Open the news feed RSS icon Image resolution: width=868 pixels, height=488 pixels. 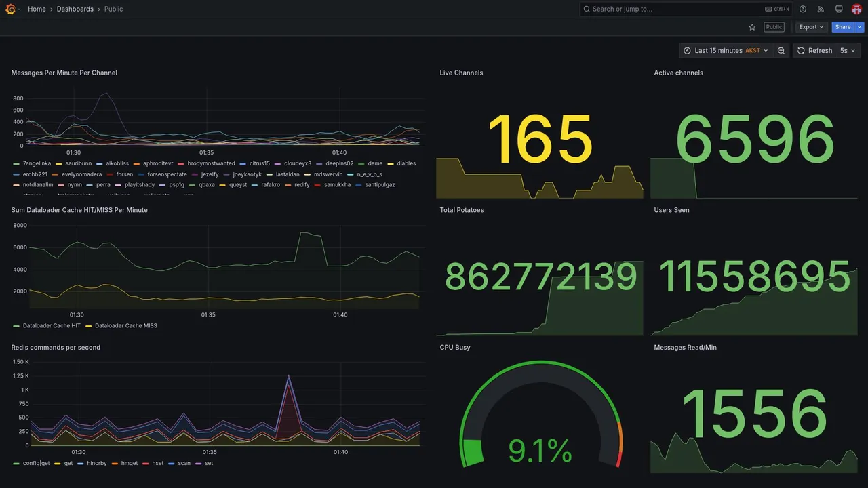821,9
